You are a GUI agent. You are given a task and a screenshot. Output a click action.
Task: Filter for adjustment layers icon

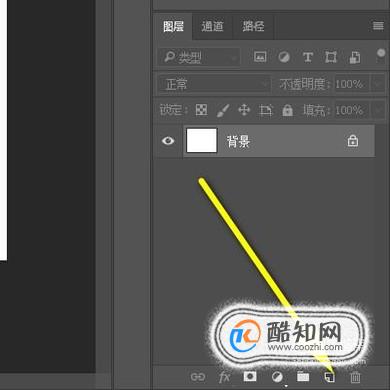point(284,57)
